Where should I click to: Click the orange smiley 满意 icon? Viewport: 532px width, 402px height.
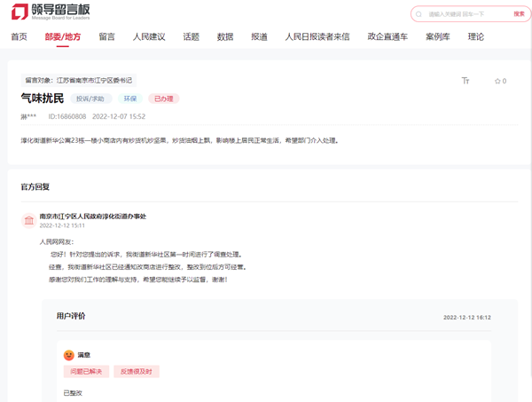pyautogui.click(x=69, y=355)
